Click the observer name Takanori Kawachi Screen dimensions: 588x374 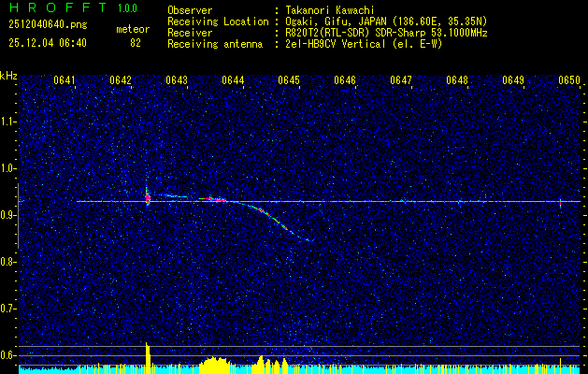click(x=329, y=10)
